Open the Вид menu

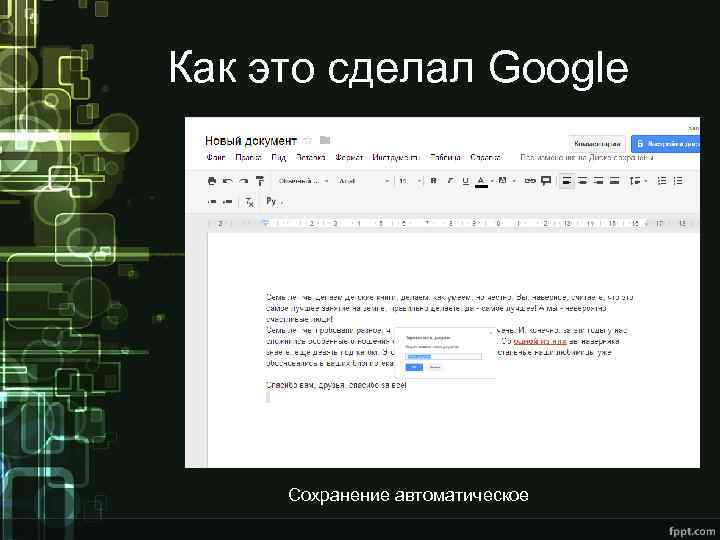278,158
